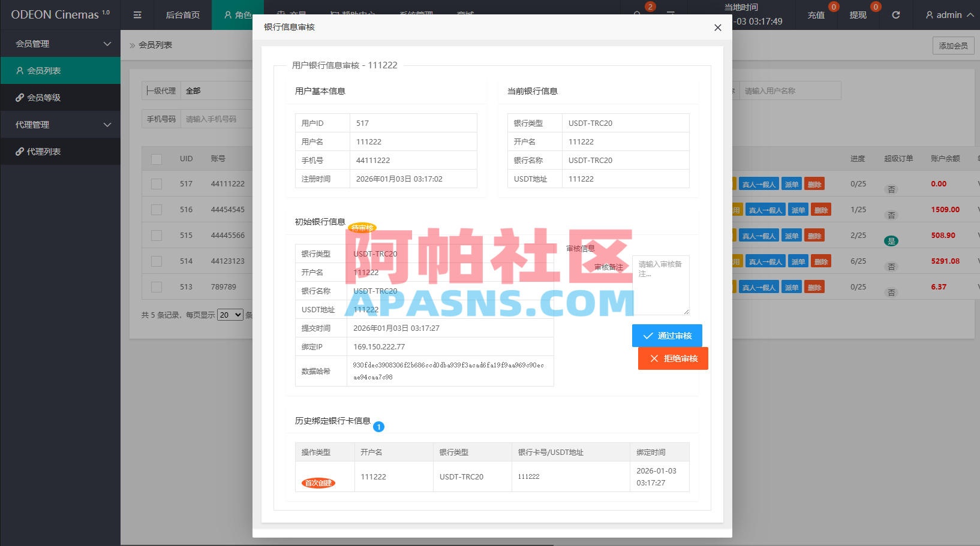Check the box for UID 514
980x546 pixels.
coord(157,261)
